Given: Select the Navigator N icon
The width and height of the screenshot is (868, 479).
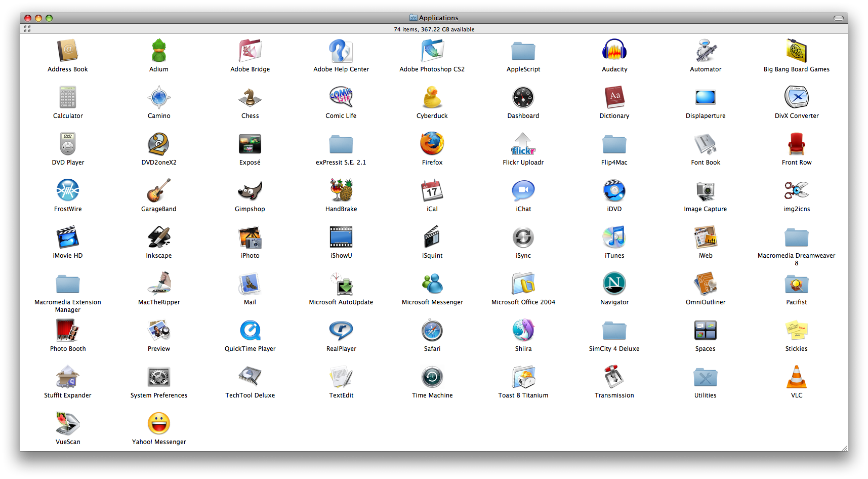Looking at the screenshot, I should point(614,284).
